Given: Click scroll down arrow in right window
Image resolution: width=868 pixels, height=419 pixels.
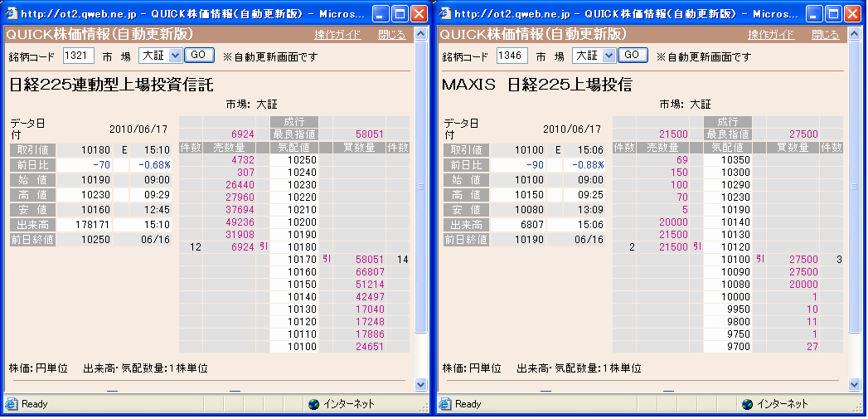Looking at the screenshot, I should (854, 384).
